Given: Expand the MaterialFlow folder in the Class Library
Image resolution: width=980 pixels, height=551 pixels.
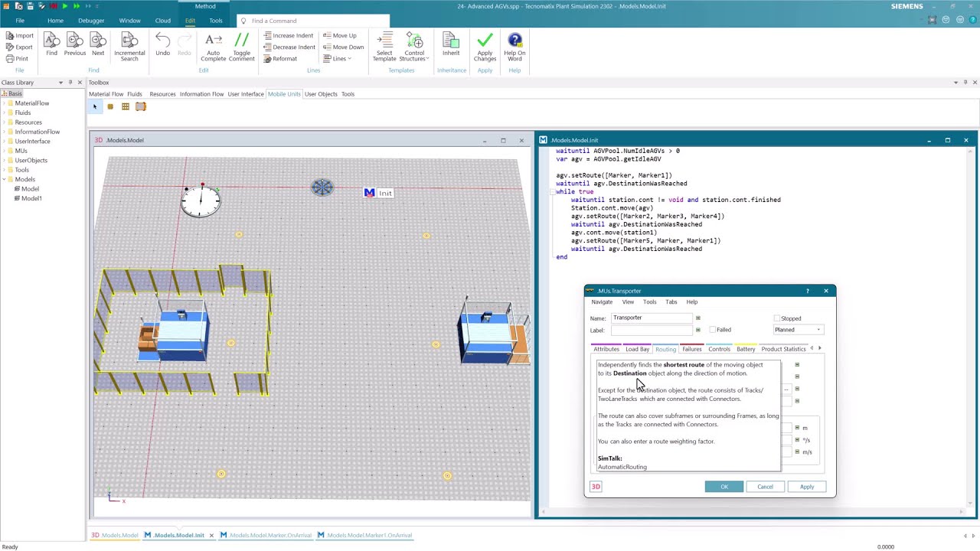Looking at the screenshot, I should 5,103.
